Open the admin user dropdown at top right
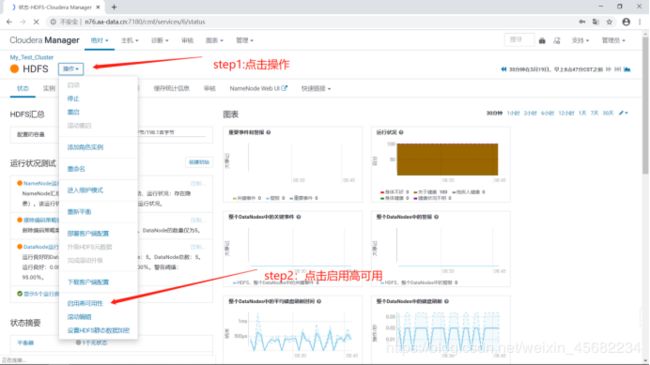 point(614,41)
